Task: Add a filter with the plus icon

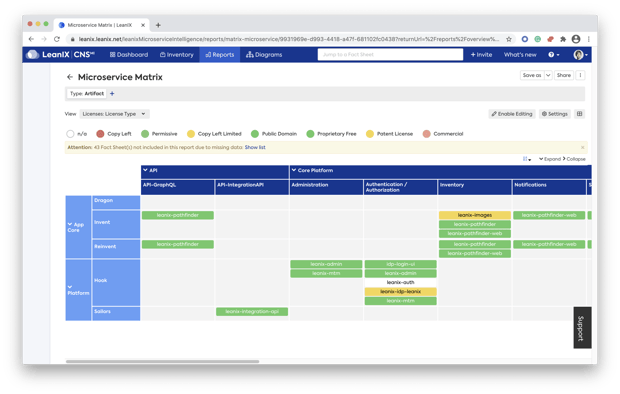Action: click(112, 94)
